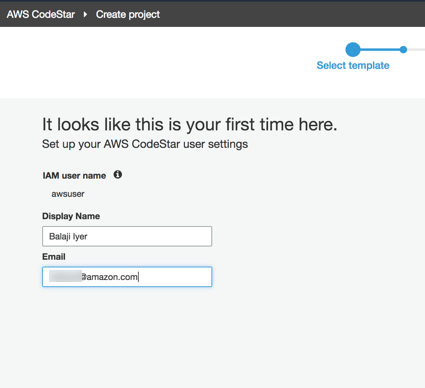
Task: Click the blurred part of the email address
Action: (65, 276)
